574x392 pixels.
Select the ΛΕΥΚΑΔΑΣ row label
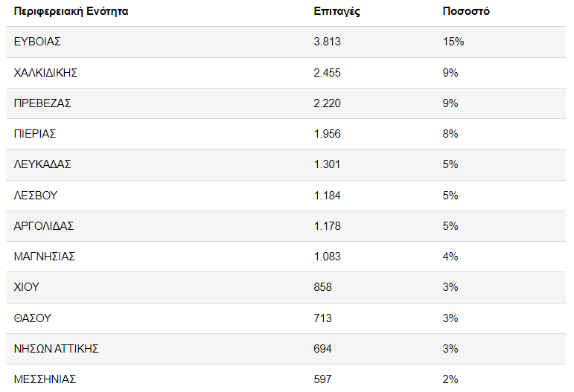42,164
